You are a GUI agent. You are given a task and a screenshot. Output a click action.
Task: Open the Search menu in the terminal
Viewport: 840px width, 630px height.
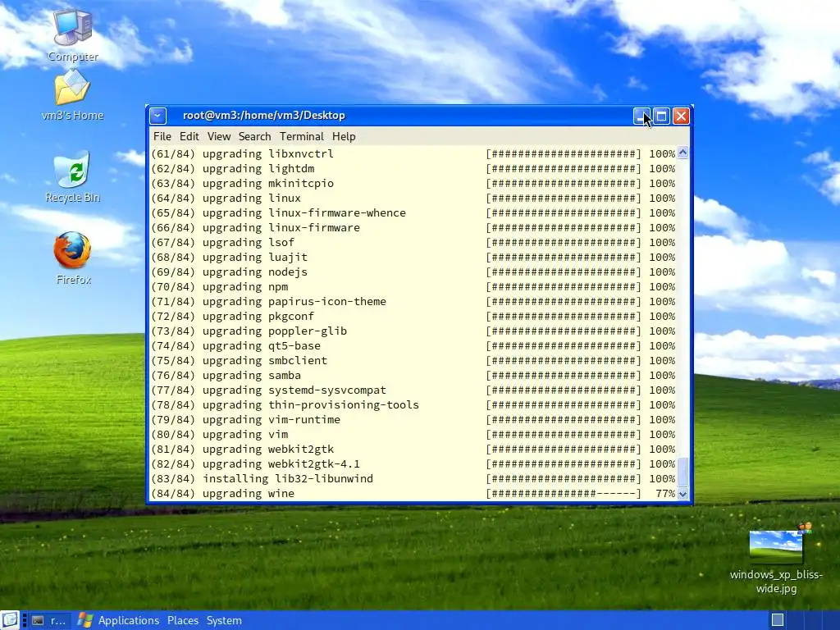coord(254,137)
